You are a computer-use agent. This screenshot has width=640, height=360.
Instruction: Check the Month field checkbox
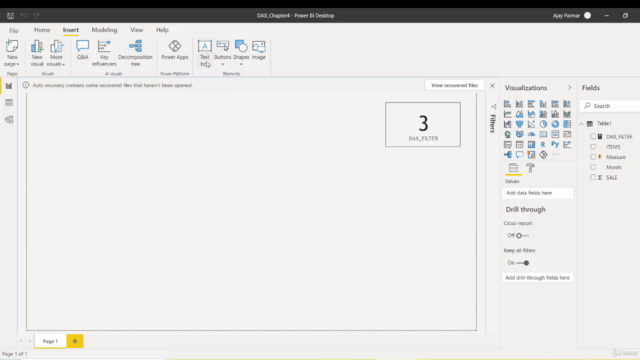pyautogui.click(x=593, y=167)
